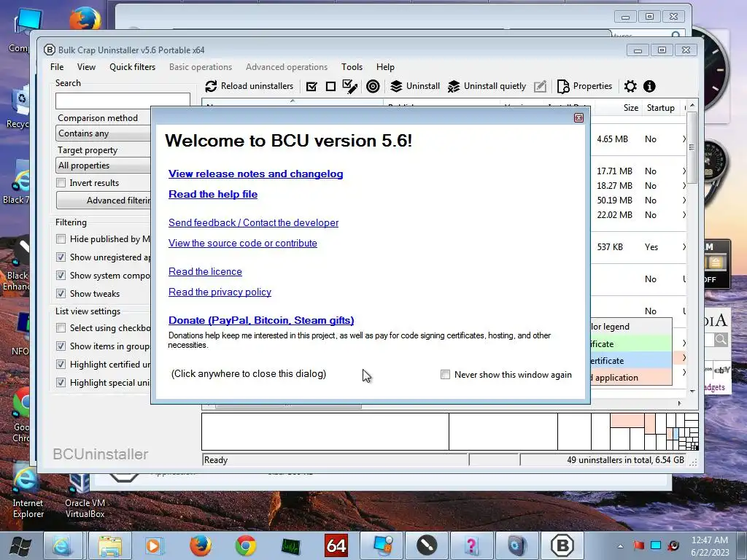Toggle Show unregistered applications checkbox

(61, 257)
